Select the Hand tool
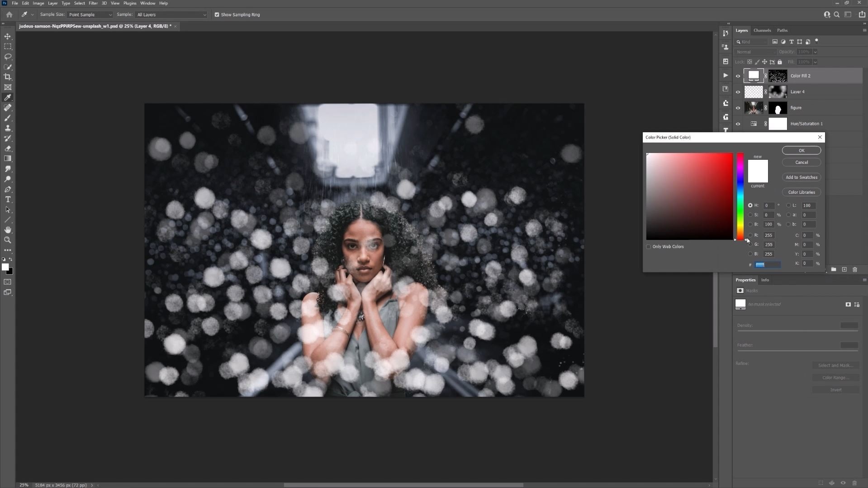The width and height of the screenshot is (868, 488). [8, 230]
